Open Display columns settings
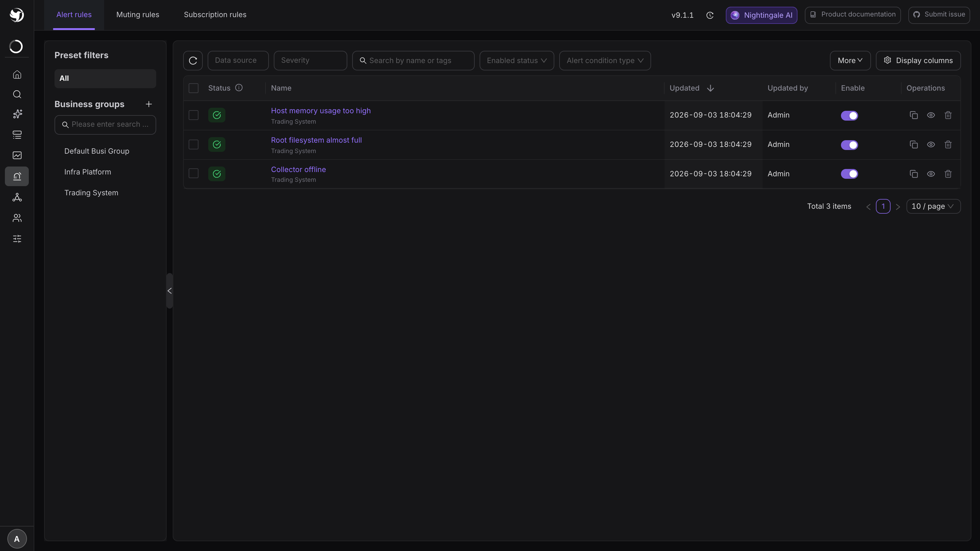This screenshot has height=551, width=980. [x=918, y=61]
